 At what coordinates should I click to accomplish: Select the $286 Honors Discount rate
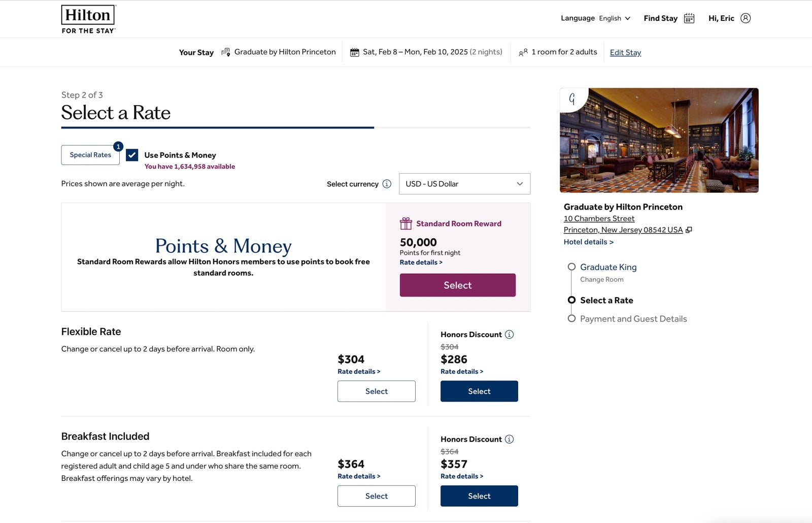479,391
